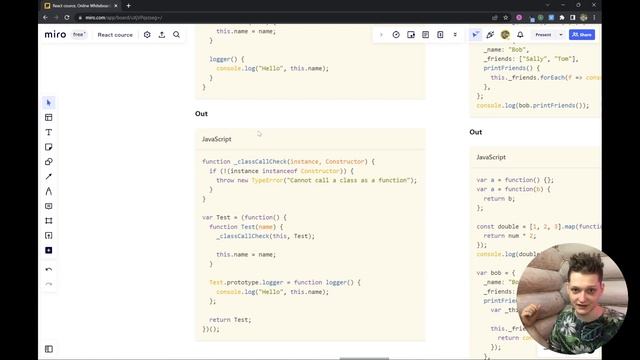Screen dimensions: 640x360
Task: Select the Sticky note tool
Action: [x=49, y=147]
